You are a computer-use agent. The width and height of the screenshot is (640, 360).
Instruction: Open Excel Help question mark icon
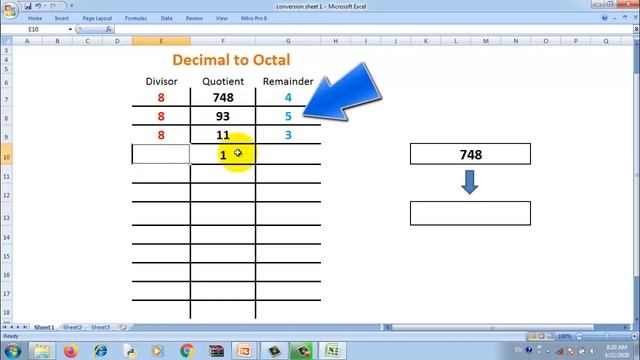(x=605, y=18)
